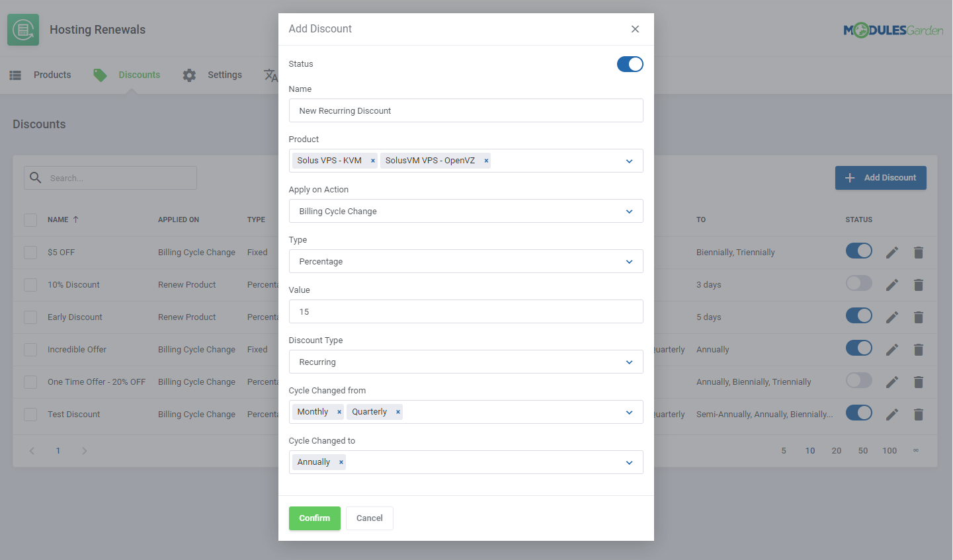Remove the Annually cycle tag

tap(341, 462)
